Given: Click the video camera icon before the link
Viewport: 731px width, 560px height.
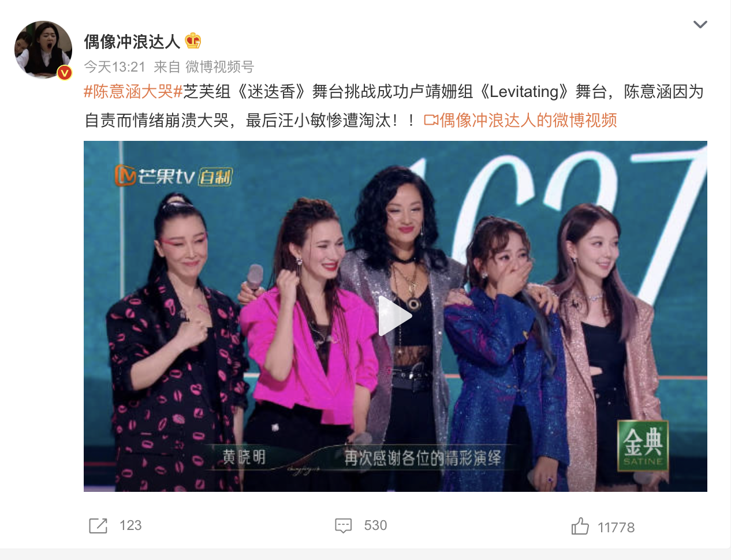Looking at the screenshot, I should 431,120.
